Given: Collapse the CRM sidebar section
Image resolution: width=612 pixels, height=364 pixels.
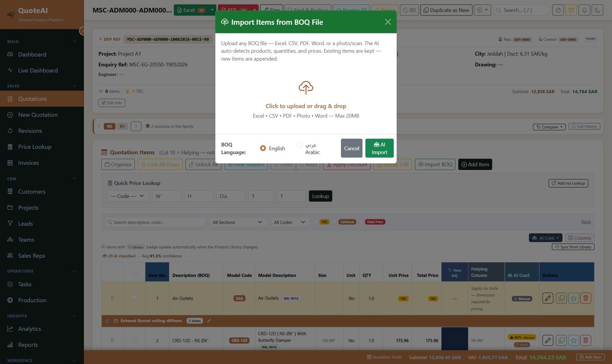Looking at the screenshot, I should click(75, 179).
